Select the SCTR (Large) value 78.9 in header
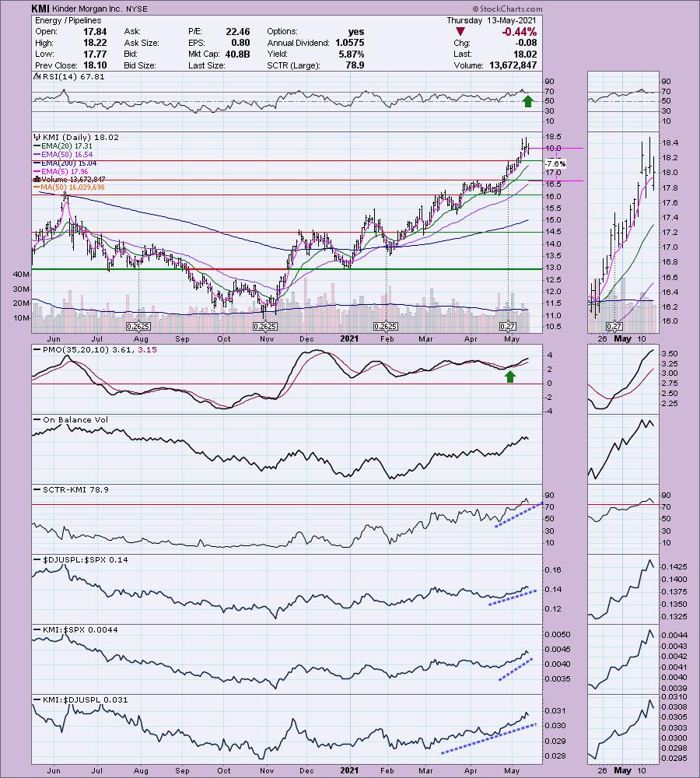700x778 pixels. [x=355, y=65]
